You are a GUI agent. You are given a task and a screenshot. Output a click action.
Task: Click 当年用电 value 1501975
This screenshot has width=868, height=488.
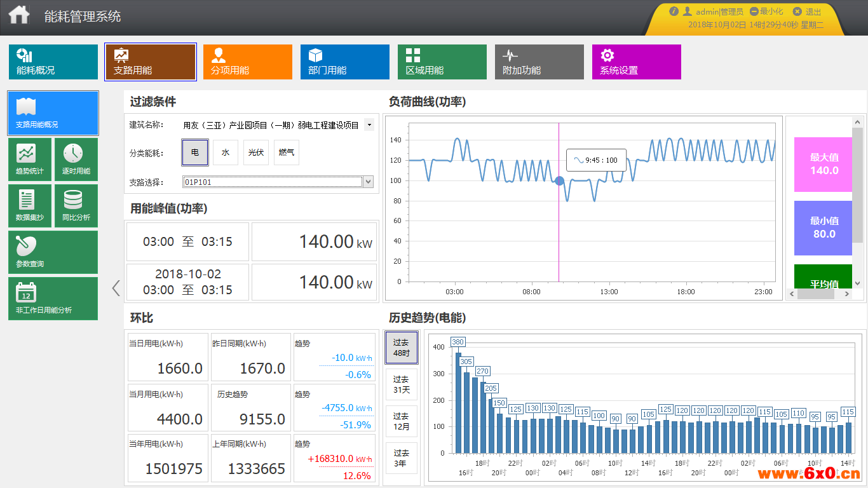(173, 469)
